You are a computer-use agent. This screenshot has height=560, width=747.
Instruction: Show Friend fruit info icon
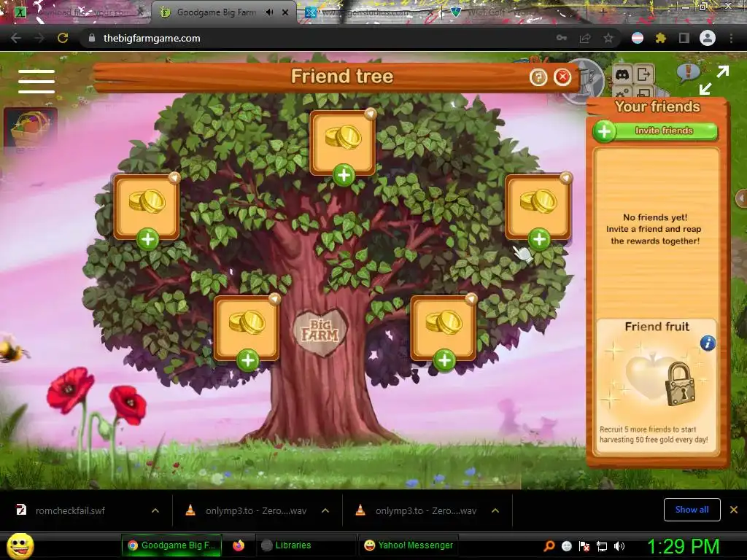coord(708,343)
